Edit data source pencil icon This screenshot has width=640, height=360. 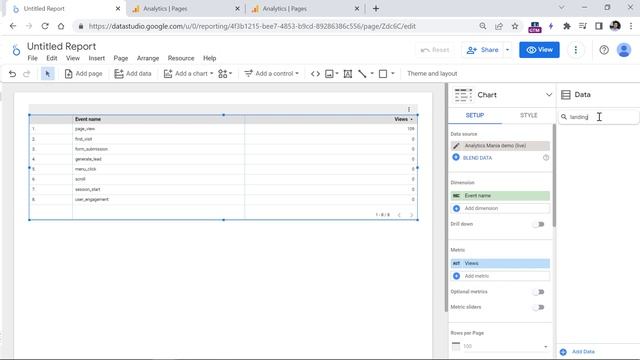pos(456,146)
